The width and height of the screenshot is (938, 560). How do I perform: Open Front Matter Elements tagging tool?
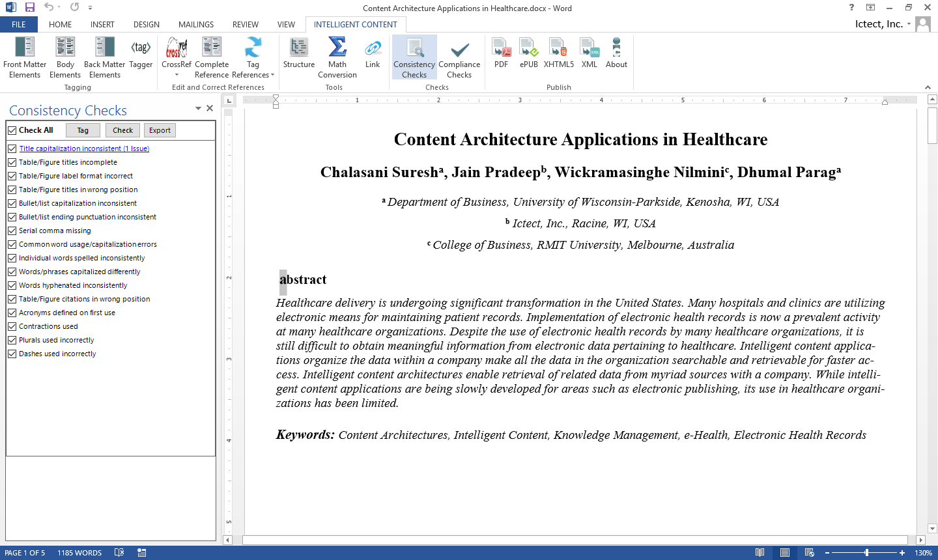[25, 57]
